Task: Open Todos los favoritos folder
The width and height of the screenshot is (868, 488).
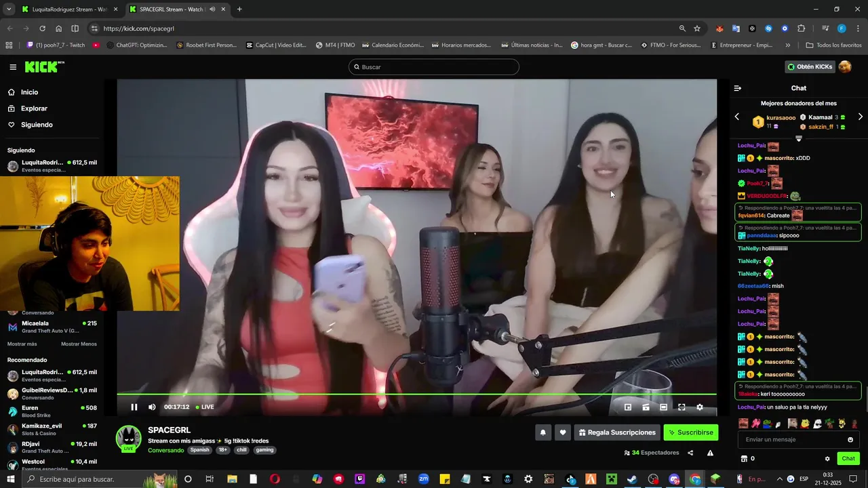Action: [834, 45]
